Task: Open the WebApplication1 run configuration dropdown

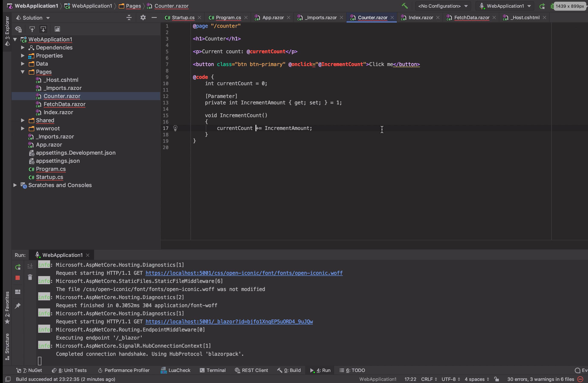Action: click(x=505, y=6)
